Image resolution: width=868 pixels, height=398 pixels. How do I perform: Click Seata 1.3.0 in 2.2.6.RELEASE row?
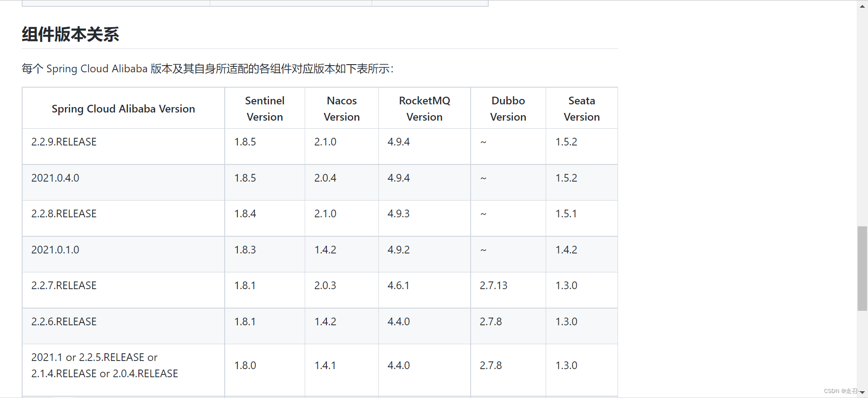[566, 322]
